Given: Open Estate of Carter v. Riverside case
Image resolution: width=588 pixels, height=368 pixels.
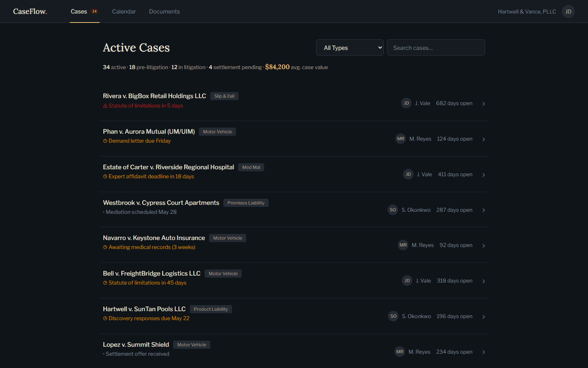Looking at the screenshot, I should tap(294, 174).
